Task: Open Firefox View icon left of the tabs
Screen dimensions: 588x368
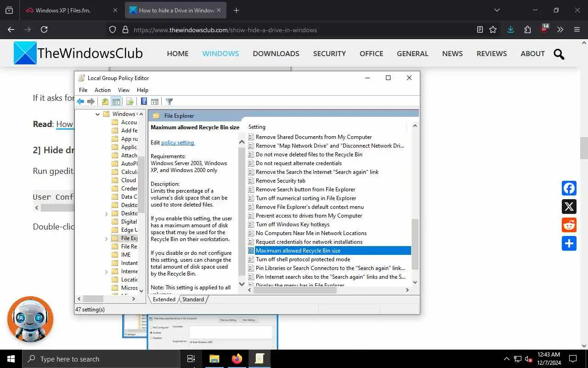Action: (9, 10)
